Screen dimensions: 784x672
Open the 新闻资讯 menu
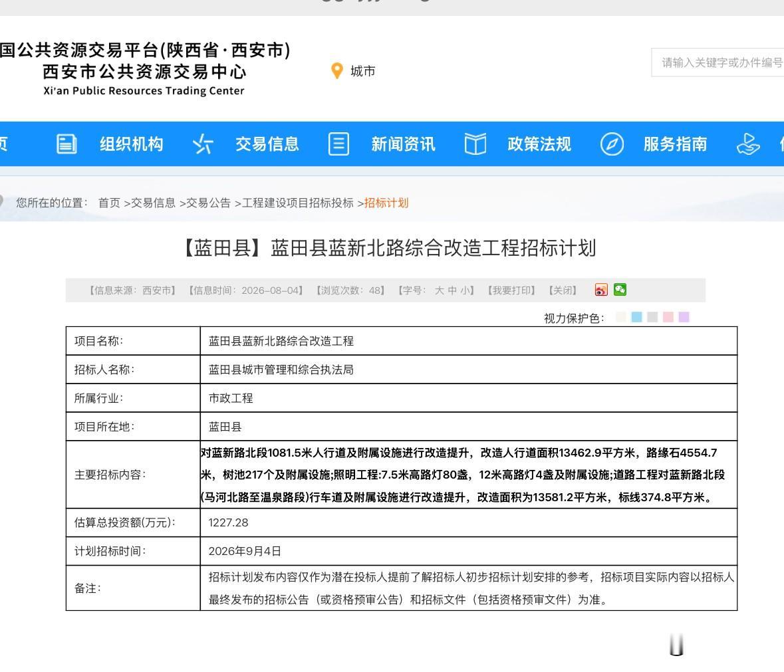click(x=404, y=144)
